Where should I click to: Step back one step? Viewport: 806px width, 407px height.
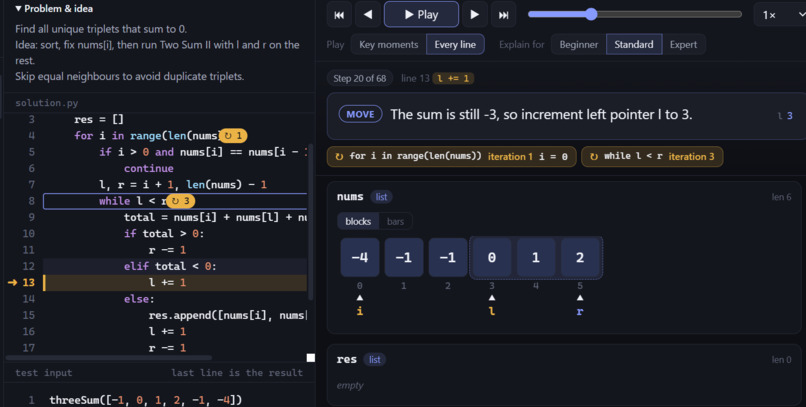coord(368,14)
